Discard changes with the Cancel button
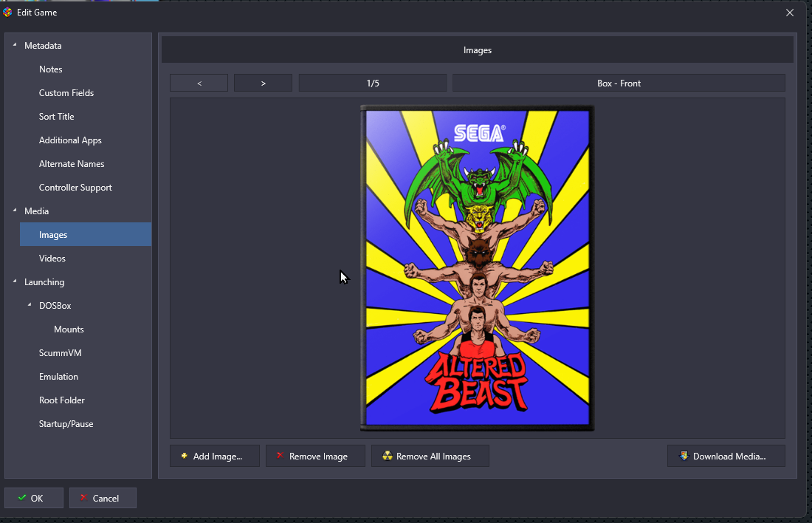812x523 pixels. 103,498
